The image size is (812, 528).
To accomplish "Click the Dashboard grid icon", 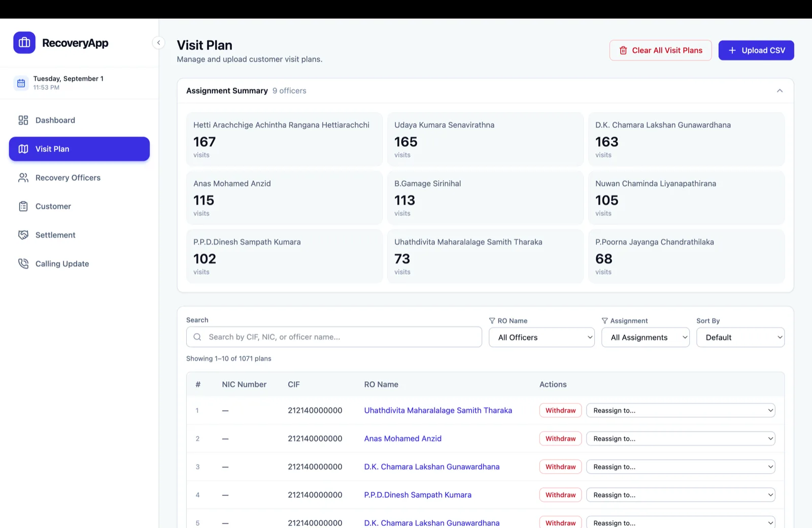I will click(x=23, y=120).
